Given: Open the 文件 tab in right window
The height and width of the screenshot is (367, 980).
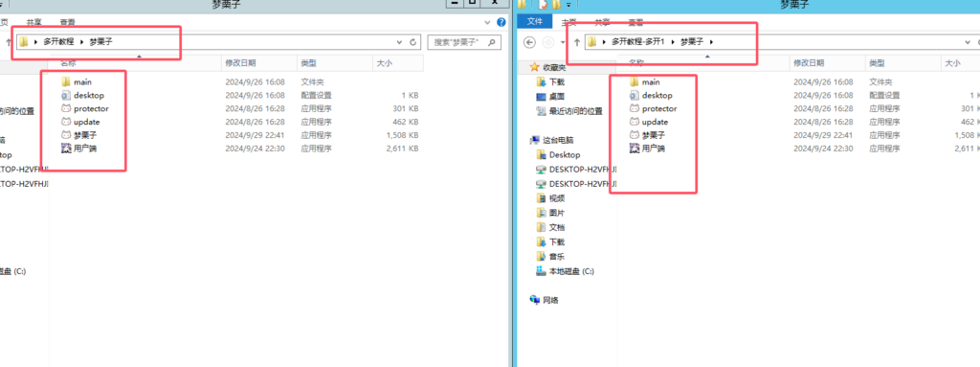Looking at the screenshot, I should pyautogui.click(x=535, y=22).
